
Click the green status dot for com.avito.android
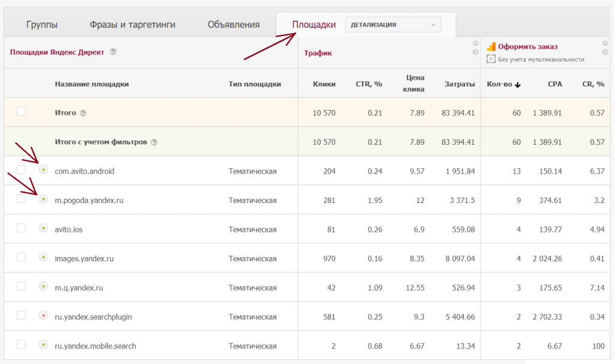(x=43, y=170)
